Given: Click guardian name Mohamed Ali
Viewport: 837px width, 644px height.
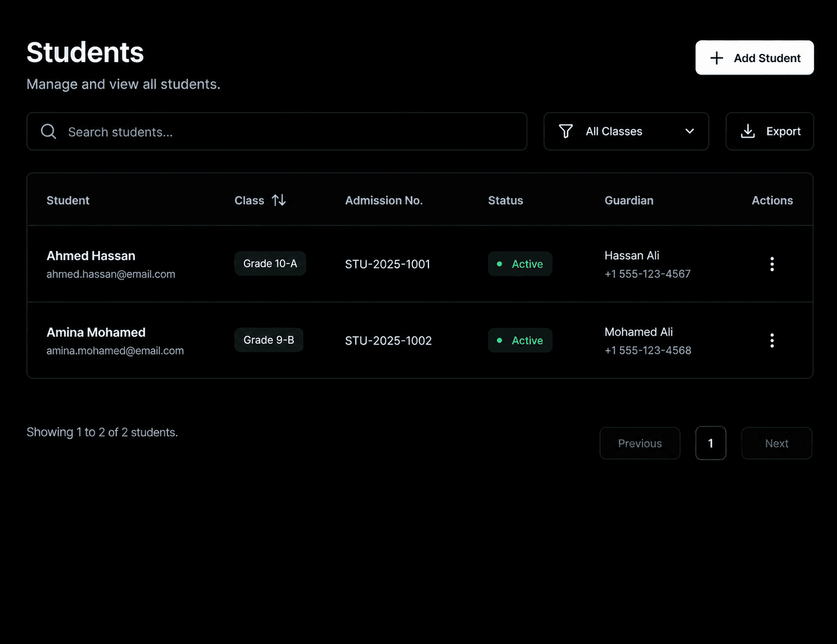Looking at the screenshot, I should (x=639, y=332).
